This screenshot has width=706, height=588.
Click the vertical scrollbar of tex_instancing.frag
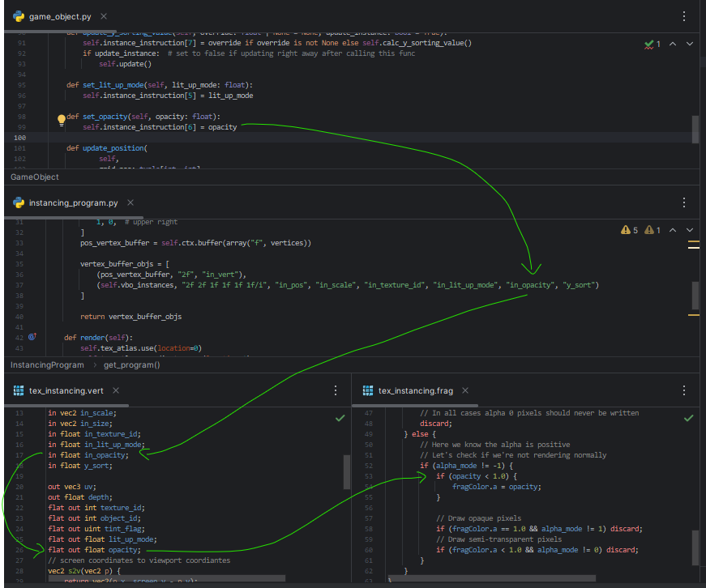(x=695, y=548)
